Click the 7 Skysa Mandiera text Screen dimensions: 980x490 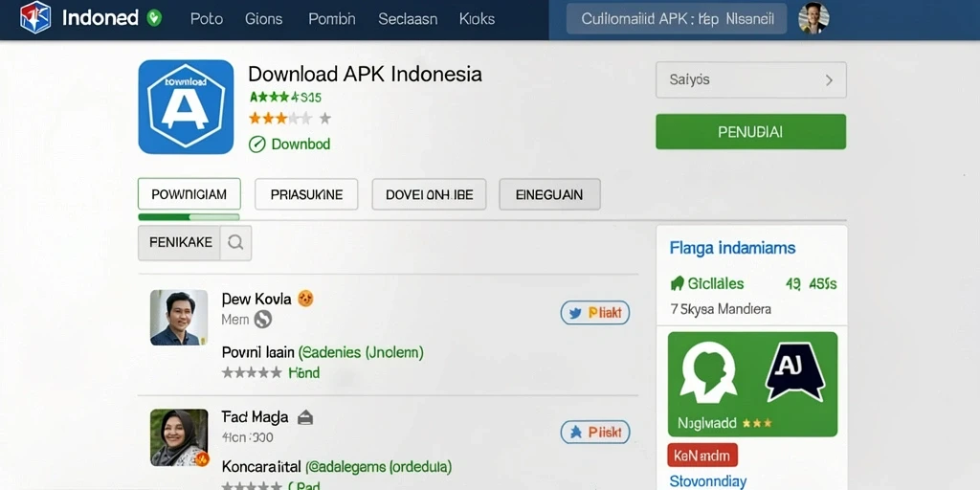pyautogui.click(x=721, y=309)
